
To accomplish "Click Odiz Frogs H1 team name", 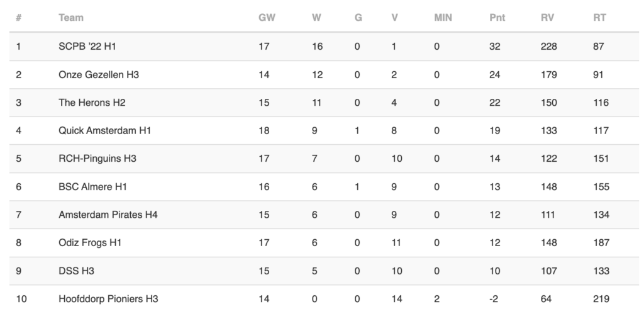I will [x=89, y=243].
